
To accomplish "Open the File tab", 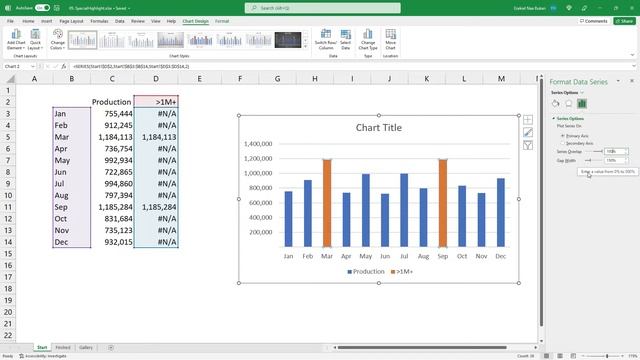I will pyautogui.click(x=10, y=21).
